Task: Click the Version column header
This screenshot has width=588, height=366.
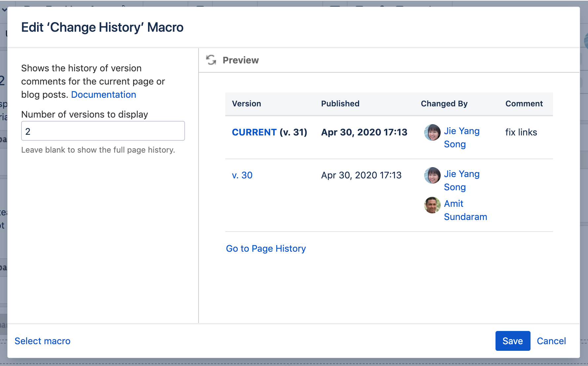Action: [x=246, y=104]
